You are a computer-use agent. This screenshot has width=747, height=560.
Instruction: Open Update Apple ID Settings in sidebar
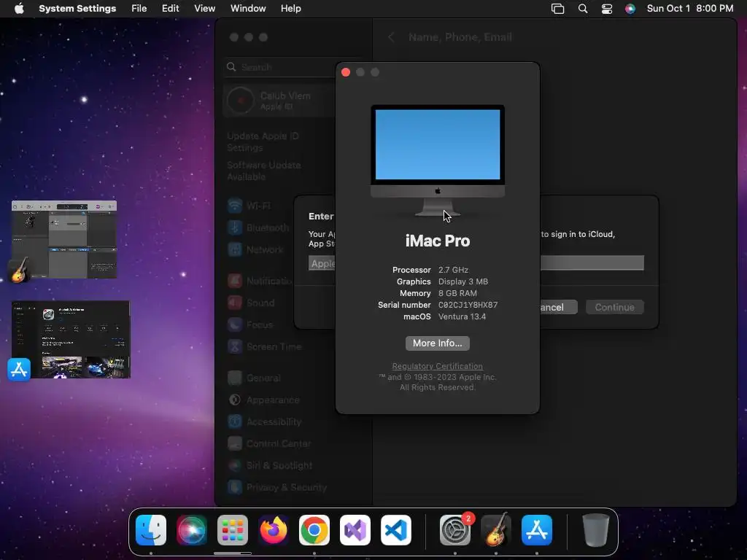(x=263, y=142)
